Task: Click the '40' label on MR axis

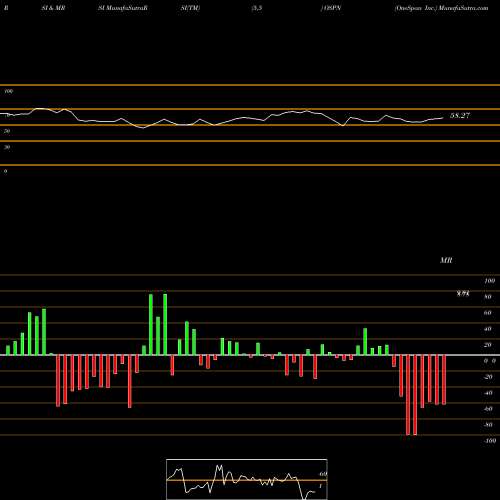Action: 488,329
